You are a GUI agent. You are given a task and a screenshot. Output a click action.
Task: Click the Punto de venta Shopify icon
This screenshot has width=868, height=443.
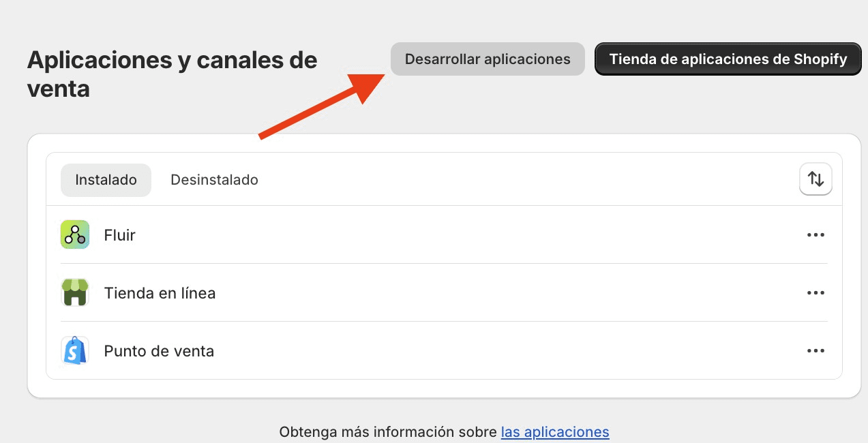(74, 350)
